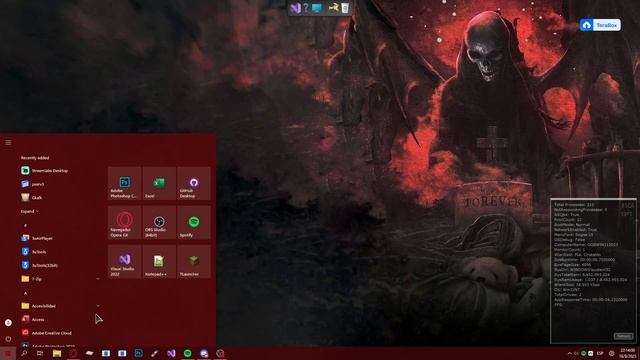Click the ESP language indicator
This screenshot has width=640, height=360.
[600, 353]
